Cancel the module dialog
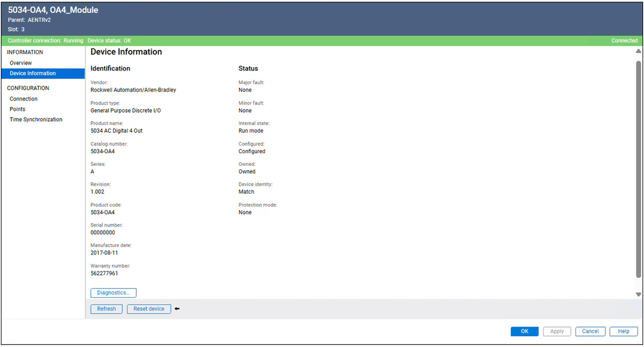 point(590,331)
